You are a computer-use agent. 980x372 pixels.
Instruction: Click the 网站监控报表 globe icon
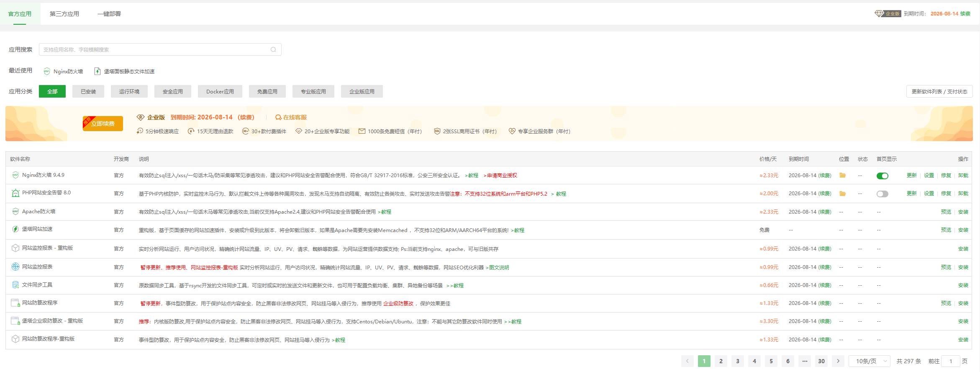pyautogui.click(x=15, y=267)
